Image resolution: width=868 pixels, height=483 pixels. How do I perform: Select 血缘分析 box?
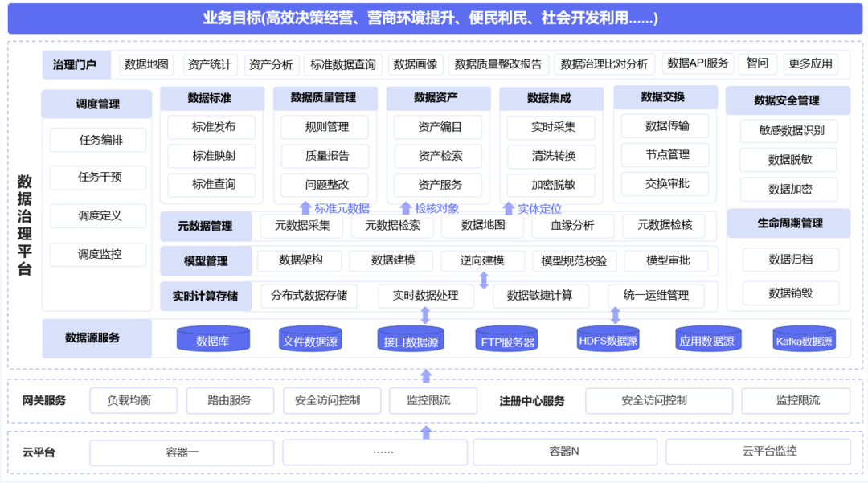573,226
